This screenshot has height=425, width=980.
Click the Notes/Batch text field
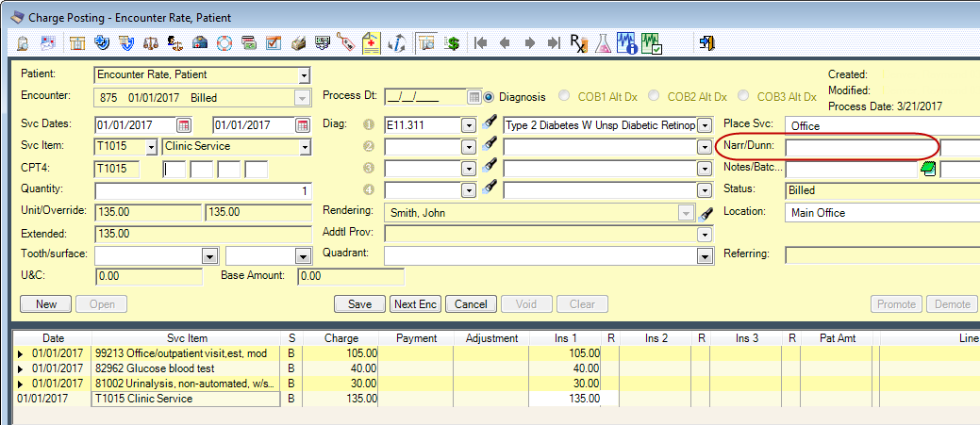tap(851, 169)
